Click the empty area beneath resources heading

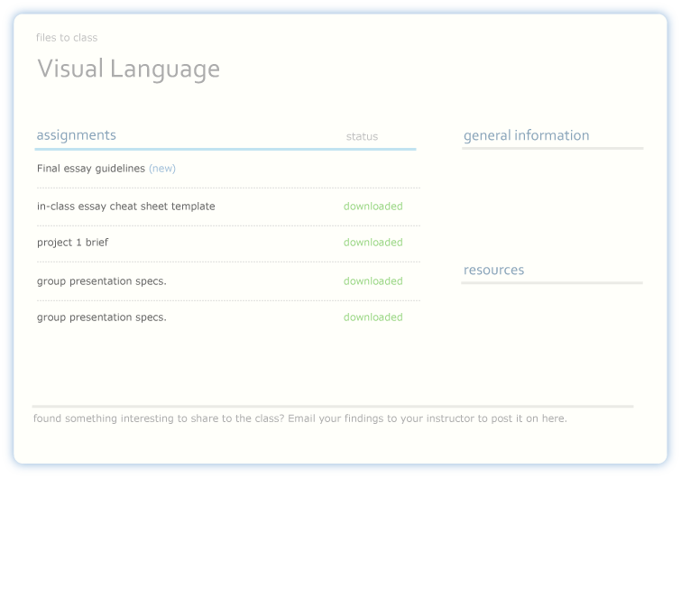pyautogui.click(x=552, y=334)
